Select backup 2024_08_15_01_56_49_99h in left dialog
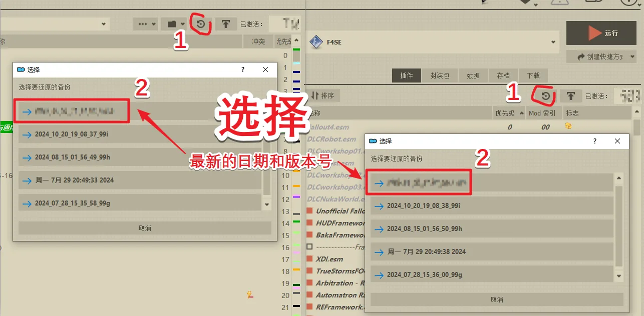Image resolution: width=644 pixels, height=316 pixels. pos(140,157)
